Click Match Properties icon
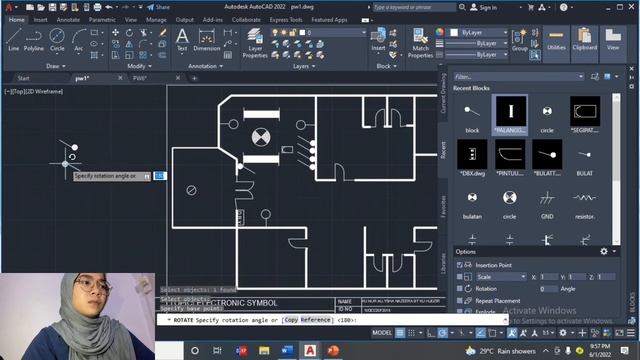 coord(420,43)
